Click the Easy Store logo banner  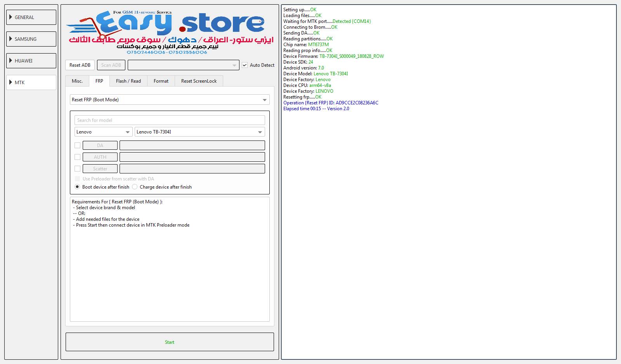170,32
